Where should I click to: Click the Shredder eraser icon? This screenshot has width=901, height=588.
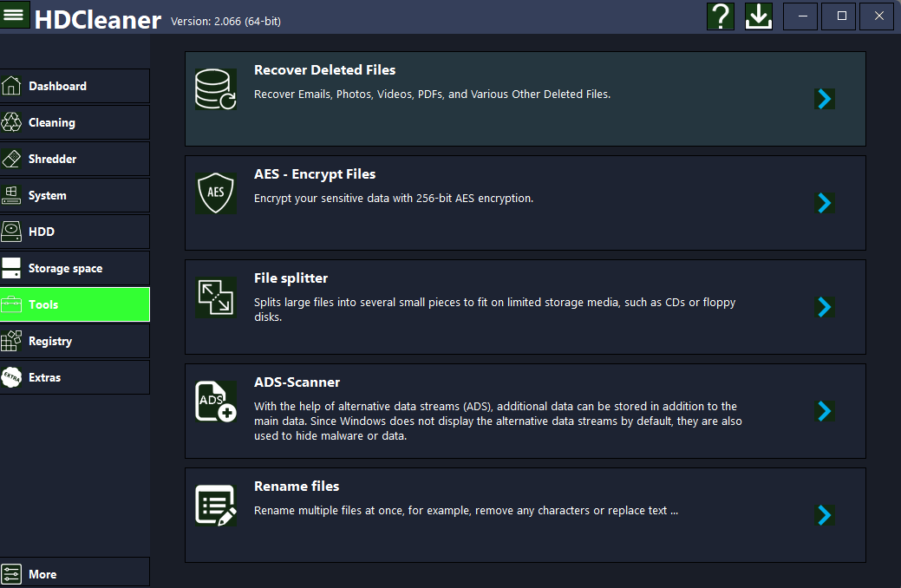point(11,159)
